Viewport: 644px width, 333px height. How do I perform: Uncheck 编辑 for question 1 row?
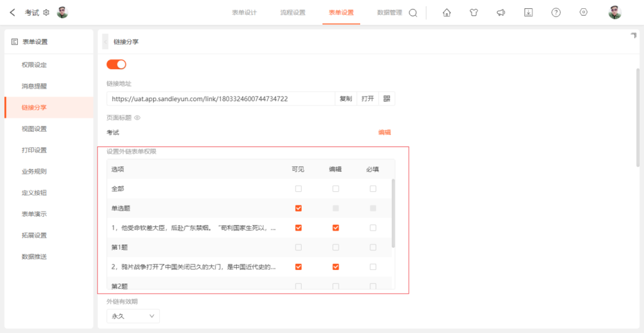pos(336,228)
